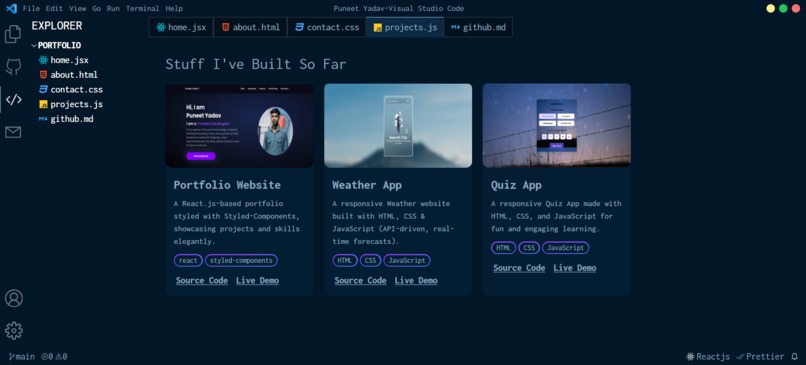
Task: Open the File menu
Action: click(x=31, y=9)
